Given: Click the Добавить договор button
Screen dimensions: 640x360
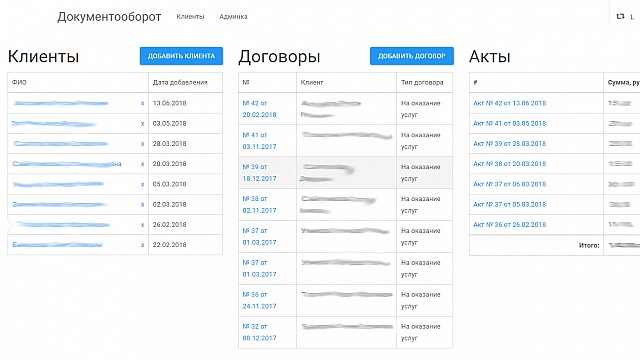Looking at the screenshot, I should 412,56.
